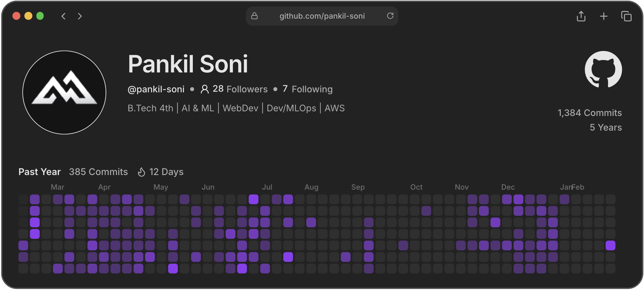Open the 7 Following link
This screenshot has height=291, width=644.
click(x=307, y=89)
